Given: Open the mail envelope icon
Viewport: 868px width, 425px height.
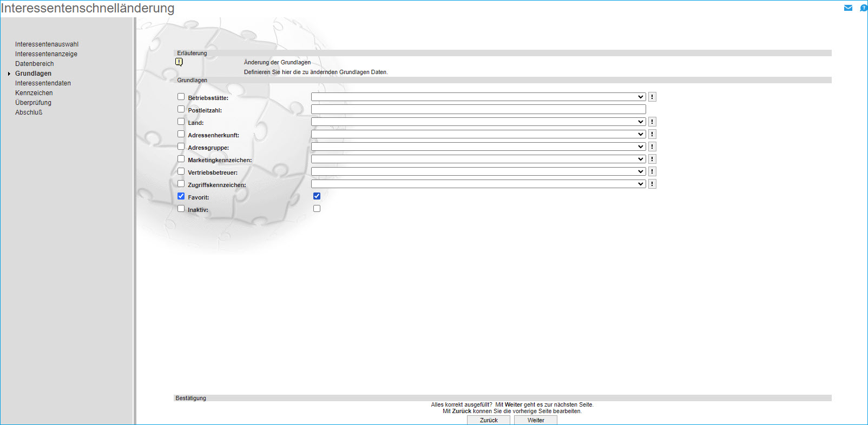Looking at the screenshot, I should click(848, 8).
